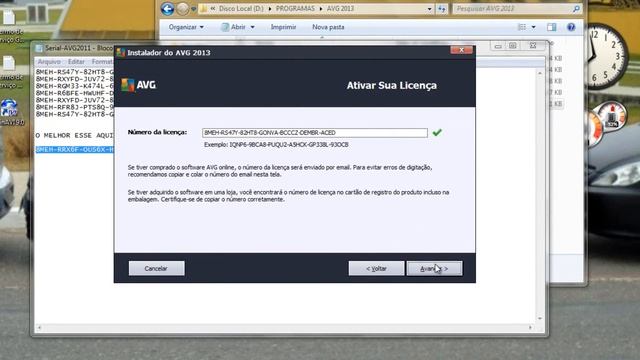Click the Notepad scroll right arrow
Viewport: 640px width, 360px height.
coord(530,327)
